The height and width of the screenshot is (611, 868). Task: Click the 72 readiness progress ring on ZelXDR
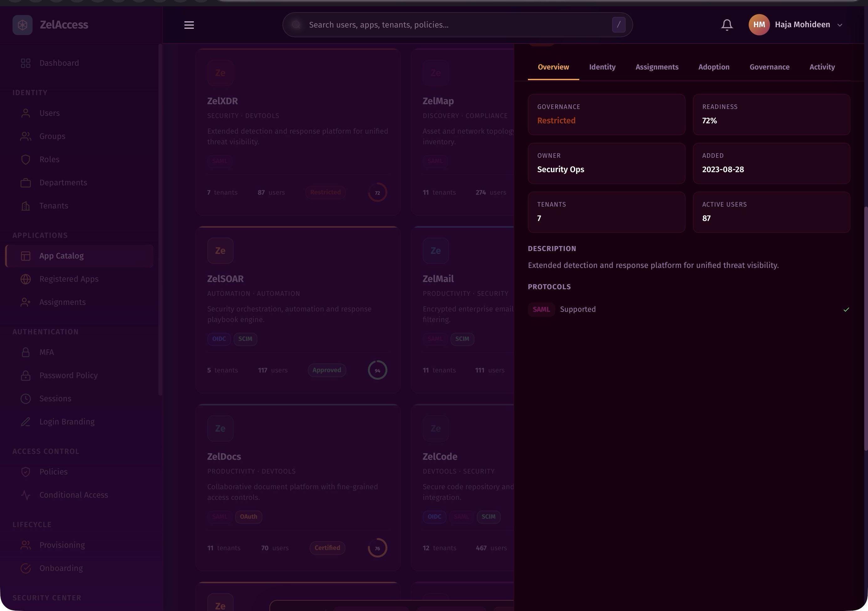[x=377, y=192]
